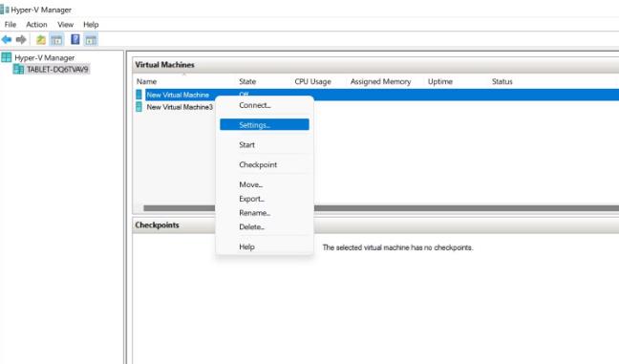Open the View menu
This screenshot has height=364, width=619.
[65, 25]
